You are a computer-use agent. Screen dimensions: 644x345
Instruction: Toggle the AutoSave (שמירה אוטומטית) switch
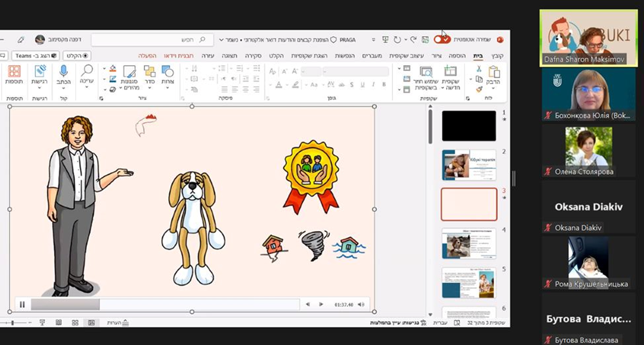[x=442, y=39]
